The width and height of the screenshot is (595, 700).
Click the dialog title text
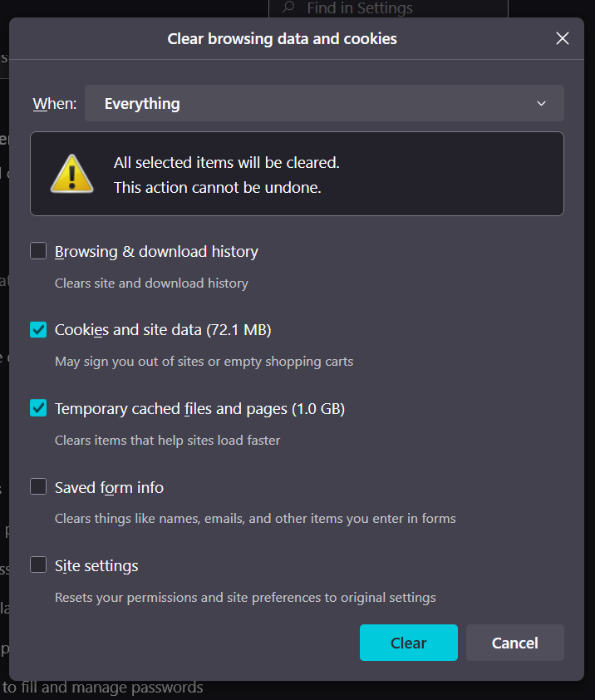click(x=283, y=38)
